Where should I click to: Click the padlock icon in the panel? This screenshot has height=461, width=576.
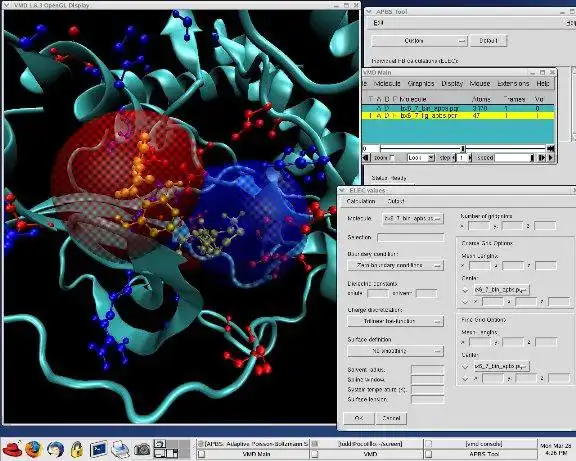pos(77,449)
